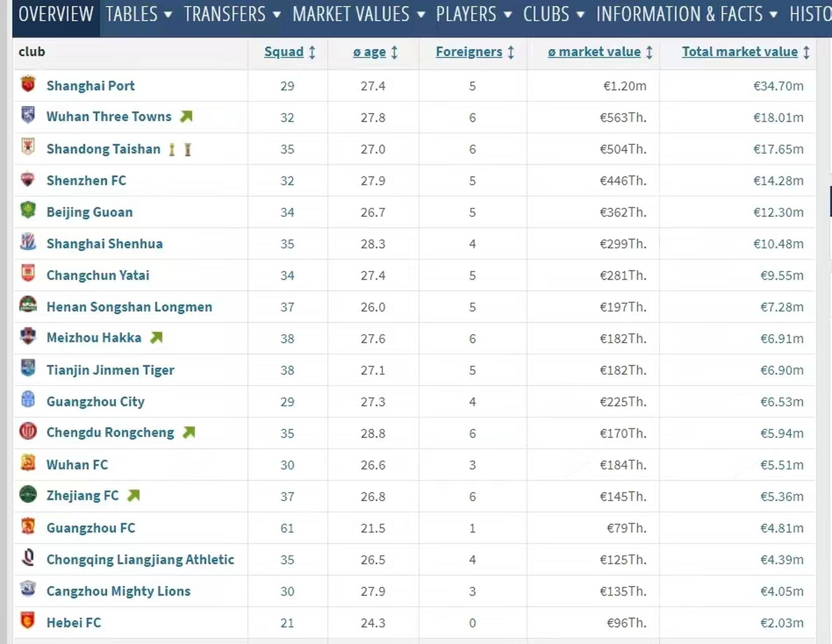
Task: Click the trophy icon next to Shandong Taishan
Action: coord(172,149)
